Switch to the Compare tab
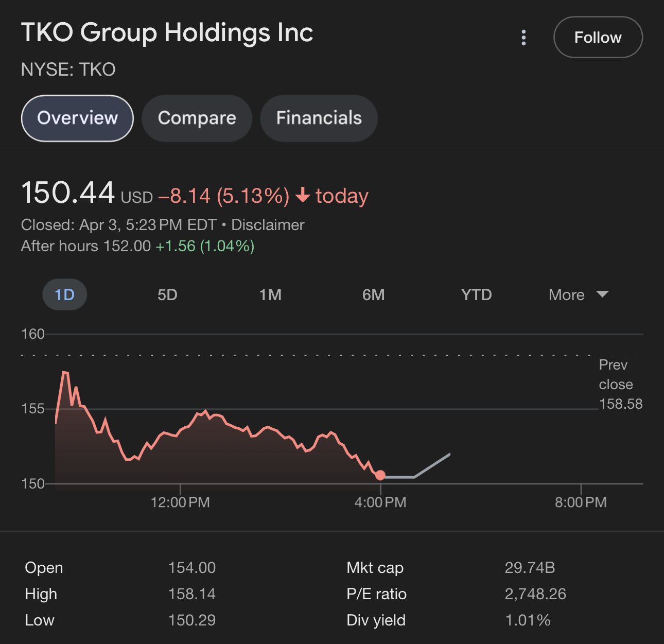 (x=197, y=118)
